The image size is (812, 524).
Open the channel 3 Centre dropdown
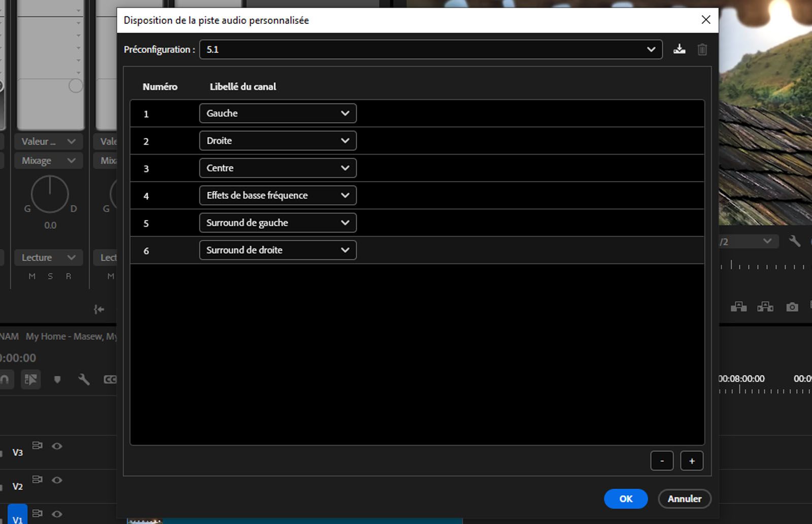[278, 168]
